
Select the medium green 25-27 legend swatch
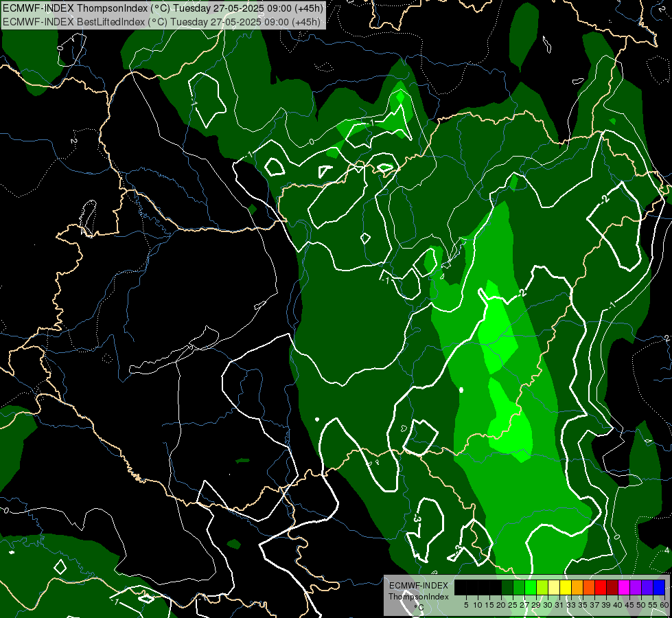pyautogui.click(x=519, y=588)
